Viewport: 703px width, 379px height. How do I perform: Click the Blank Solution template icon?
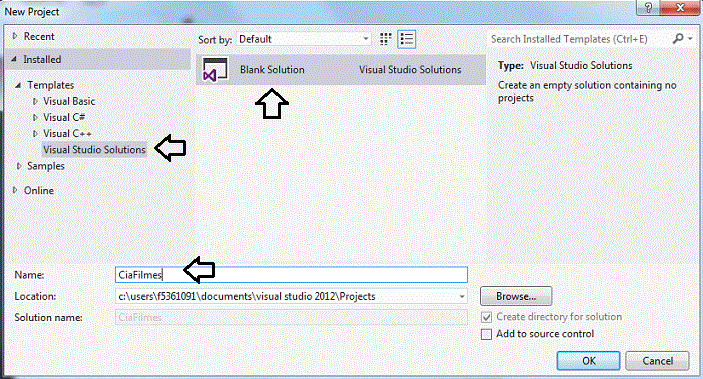[215, 70]
